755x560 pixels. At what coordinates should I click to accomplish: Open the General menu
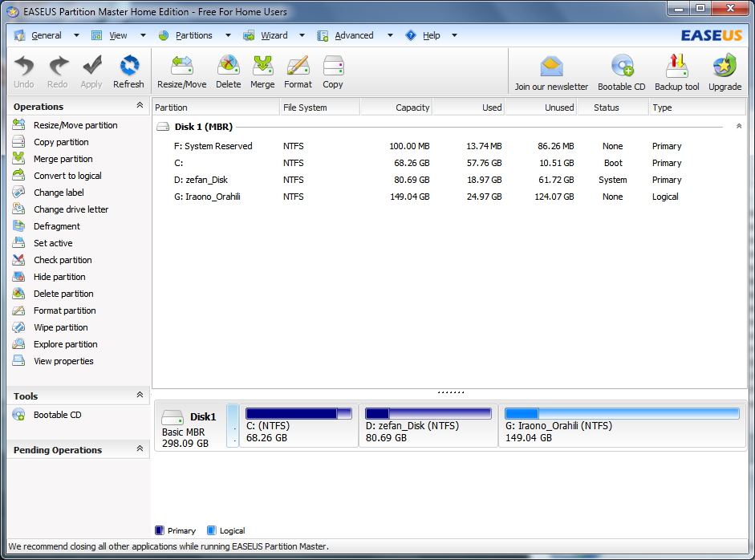[47, 35]
